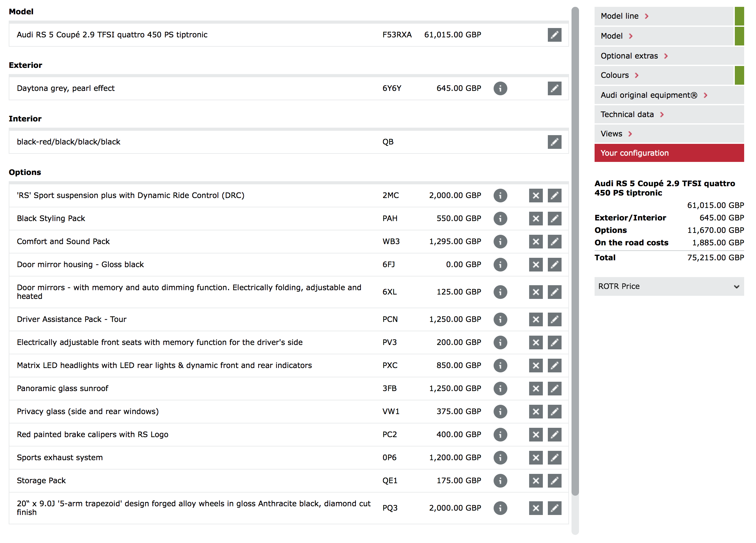Viewport: 756px width, 543px height.
Task: Edit the RS Sport suspension plus option
Action: coord(554,196)
